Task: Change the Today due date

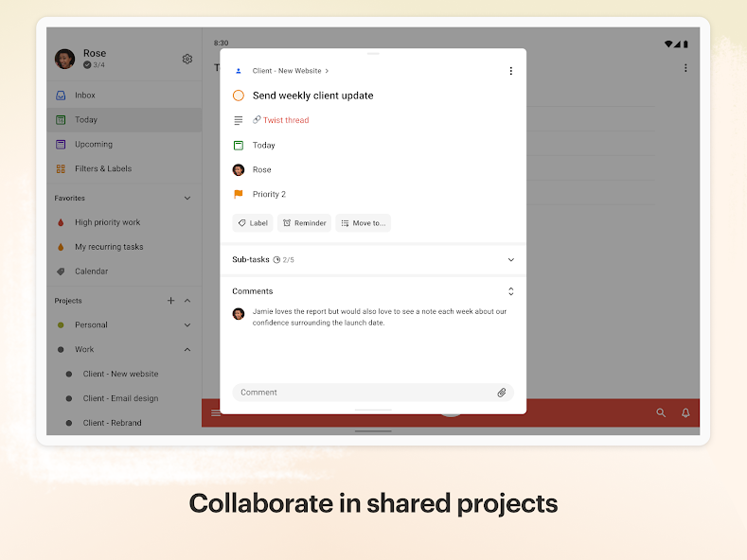Action: (264, 146)
